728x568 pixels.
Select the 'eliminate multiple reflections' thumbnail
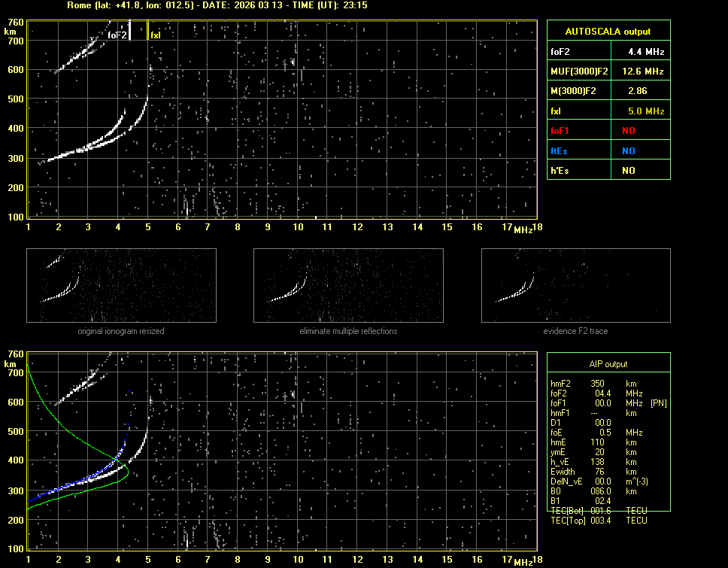tap(348, 285)
